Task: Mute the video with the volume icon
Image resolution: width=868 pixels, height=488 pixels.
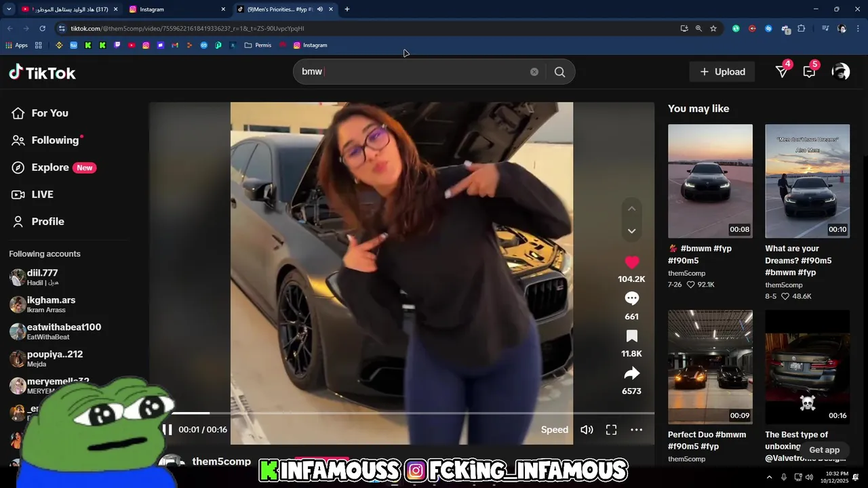Action: [587, 430]
